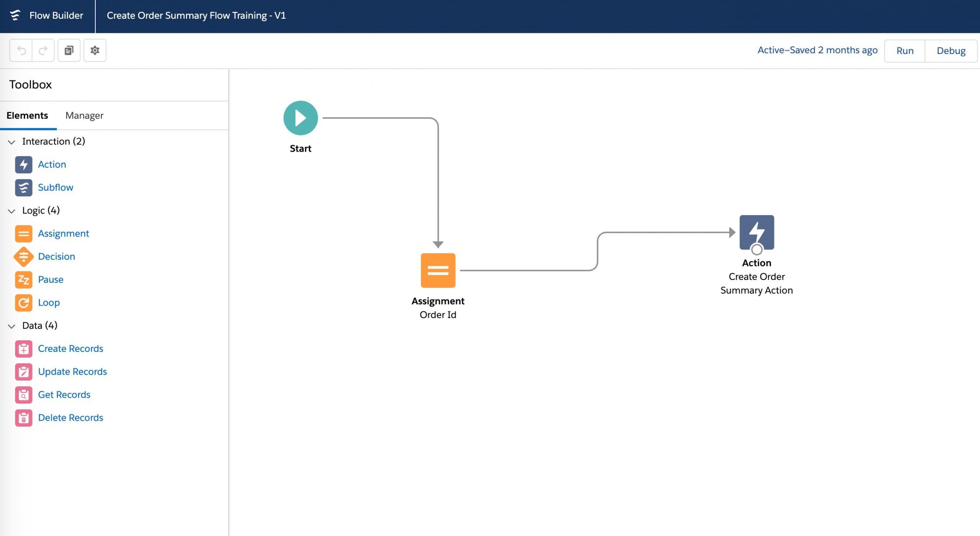Switch to the Manager tab
This screenshot has height=536, width=980.
click(84, 115)
